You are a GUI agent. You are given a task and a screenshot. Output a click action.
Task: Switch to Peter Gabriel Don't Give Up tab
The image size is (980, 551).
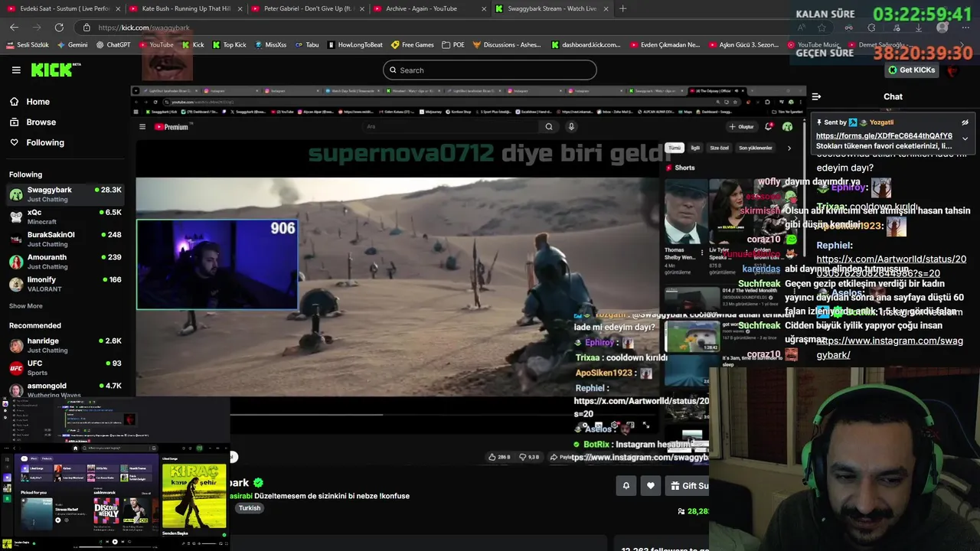pos(309,8)
